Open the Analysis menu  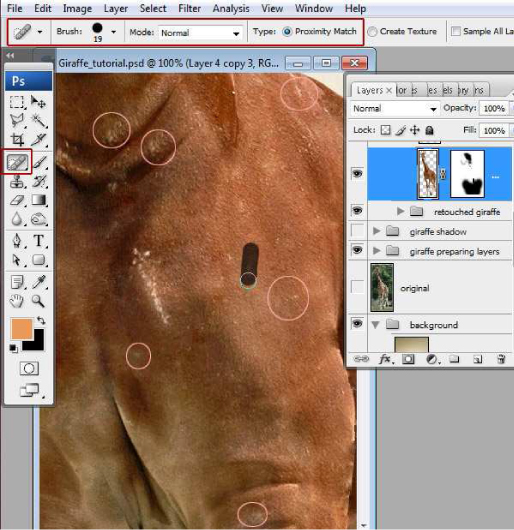pyautogui.click(x=231, y=8)
